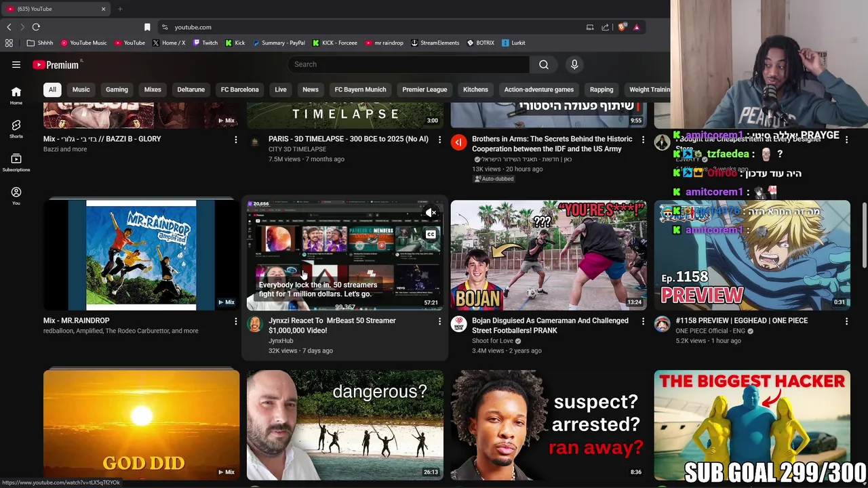This screenshot has width=868, height=488.
Task: Click inside the YouTube search field
Action: coord(409,64)
